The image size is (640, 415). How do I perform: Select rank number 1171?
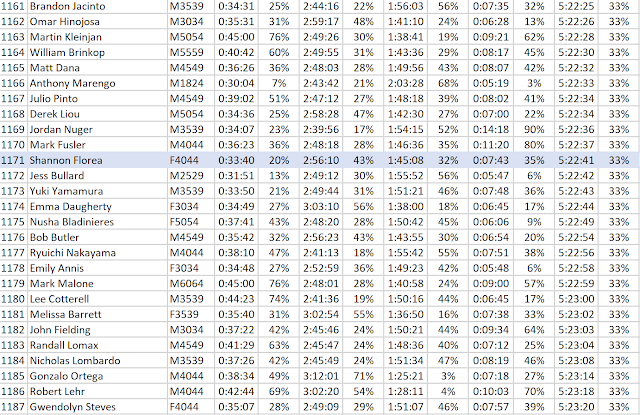13,160
